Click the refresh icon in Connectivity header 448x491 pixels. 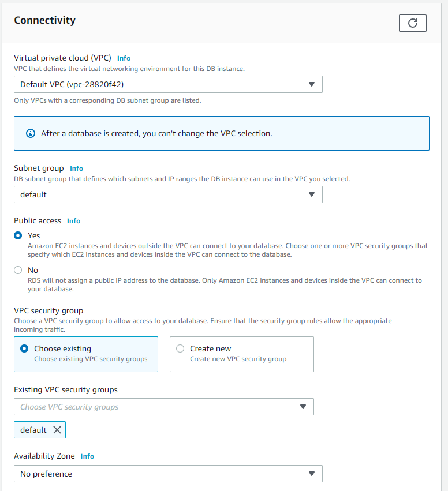tap(412, 23)
